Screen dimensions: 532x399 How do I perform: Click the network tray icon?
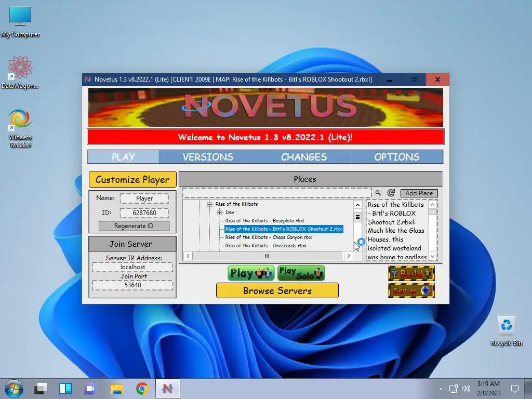(x=453, y=389)
